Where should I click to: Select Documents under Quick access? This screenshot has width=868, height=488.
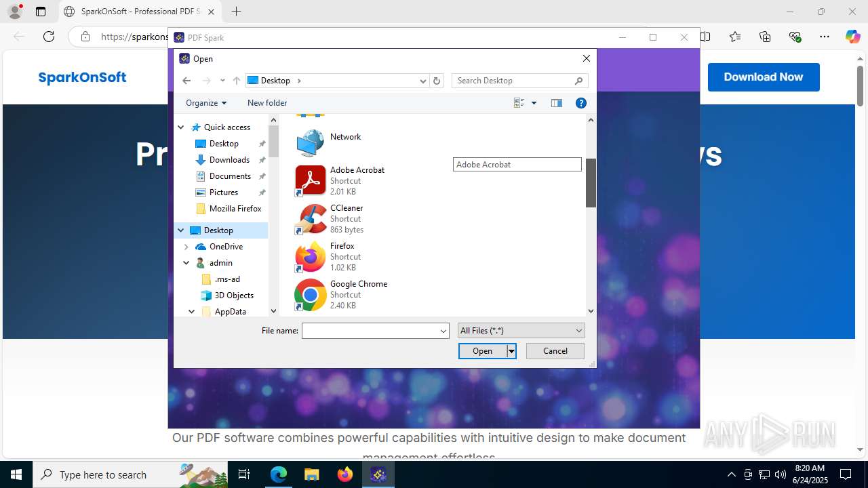click(230, 176)
